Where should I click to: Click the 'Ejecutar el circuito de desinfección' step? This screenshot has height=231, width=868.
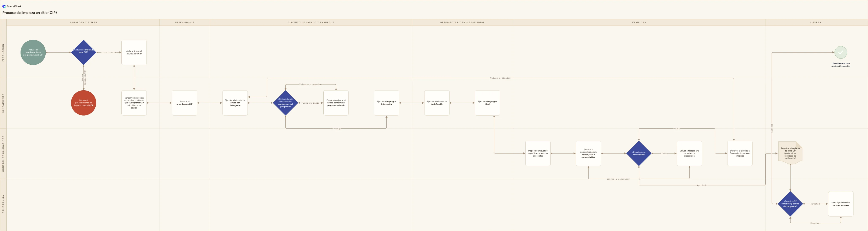437,103
